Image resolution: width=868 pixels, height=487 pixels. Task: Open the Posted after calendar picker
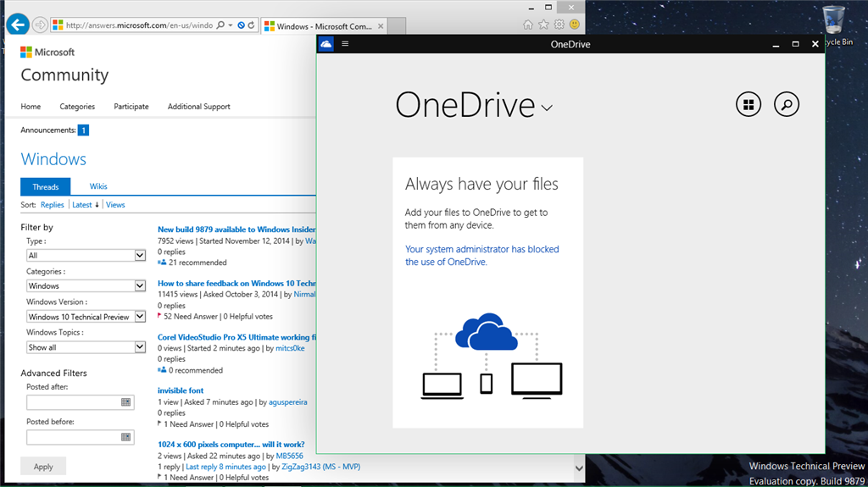125,402
